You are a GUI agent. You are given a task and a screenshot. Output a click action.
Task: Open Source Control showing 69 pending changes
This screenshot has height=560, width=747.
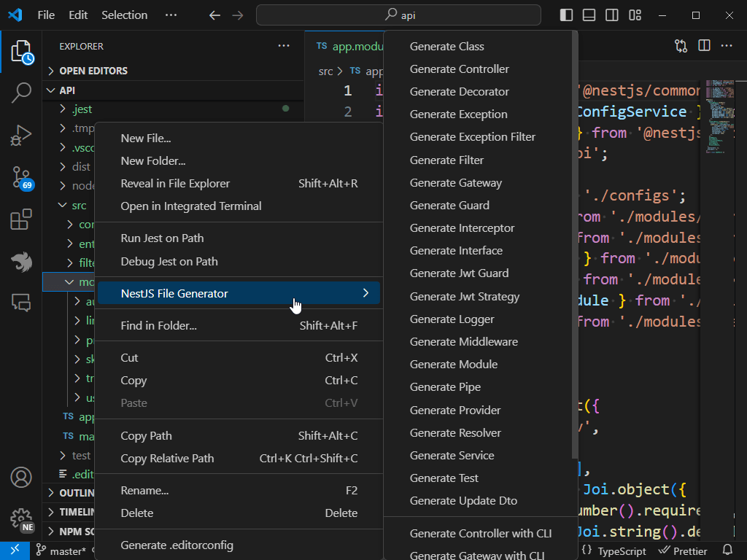coord(21,177)
